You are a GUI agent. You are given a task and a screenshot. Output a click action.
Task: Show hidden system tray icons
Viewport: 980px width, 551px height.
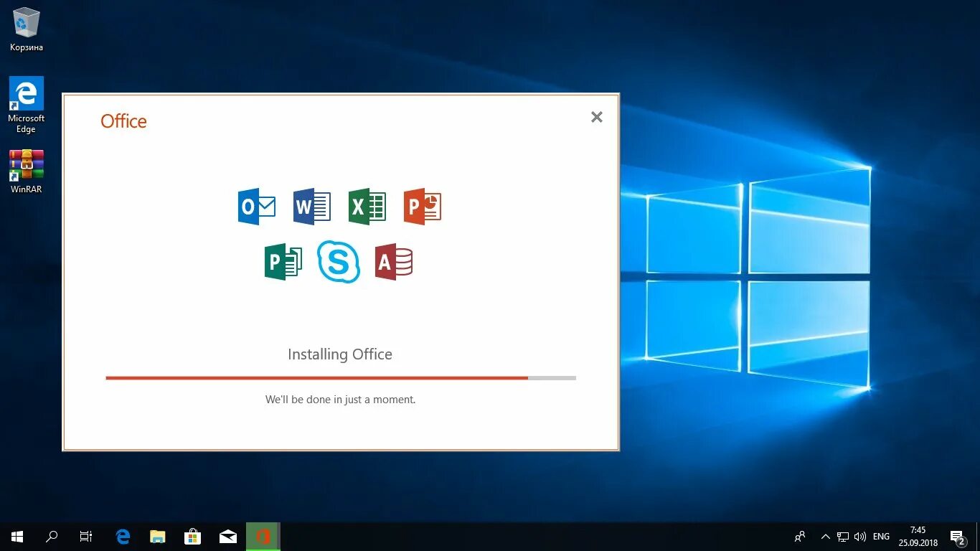pyautogui.click(x=825, y=537)
